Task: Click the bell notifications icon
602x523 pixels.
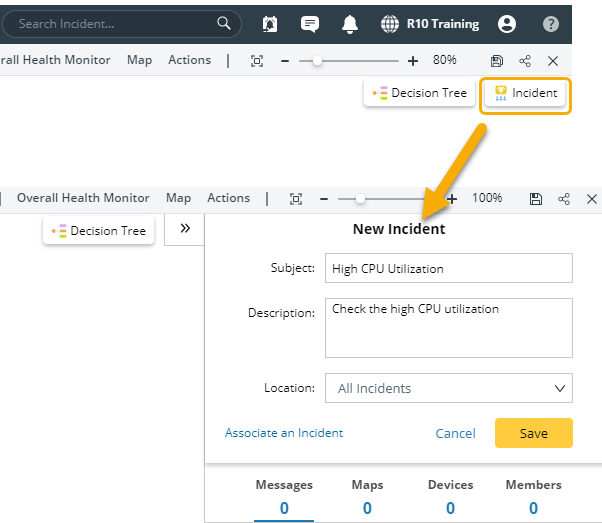Action: click(x=350, y=24)
